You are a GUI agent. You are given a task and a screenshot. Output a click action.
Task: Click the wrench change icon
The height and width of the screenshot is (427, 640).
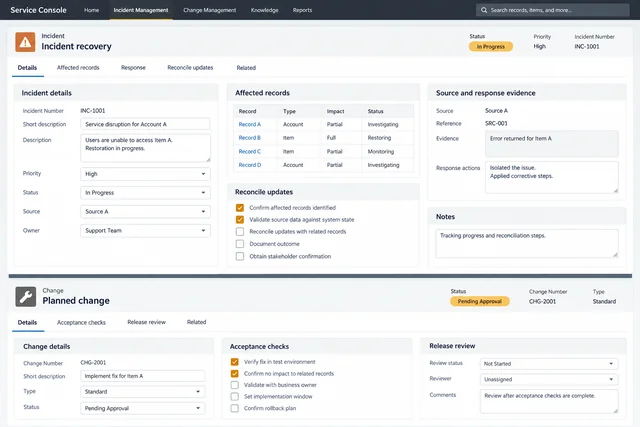pos(26,296)
